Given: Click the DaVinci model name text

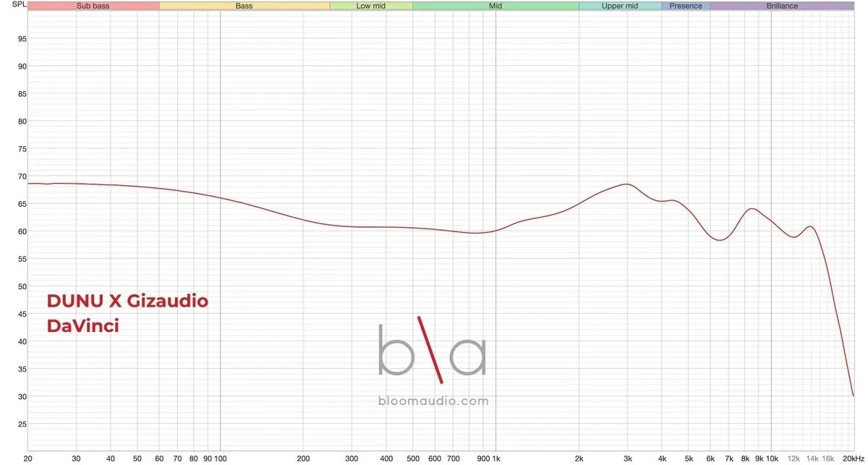Looking at the screenshot, I should point(83,326).
